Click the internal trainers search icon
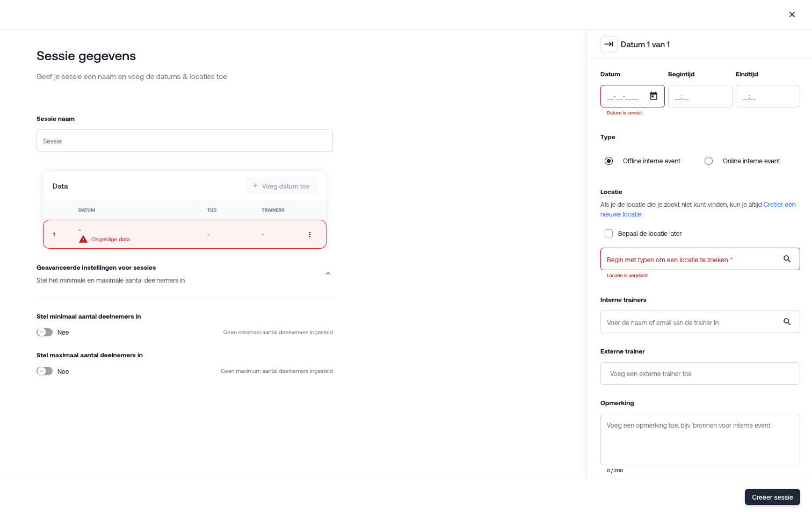 tap(787, 322)
